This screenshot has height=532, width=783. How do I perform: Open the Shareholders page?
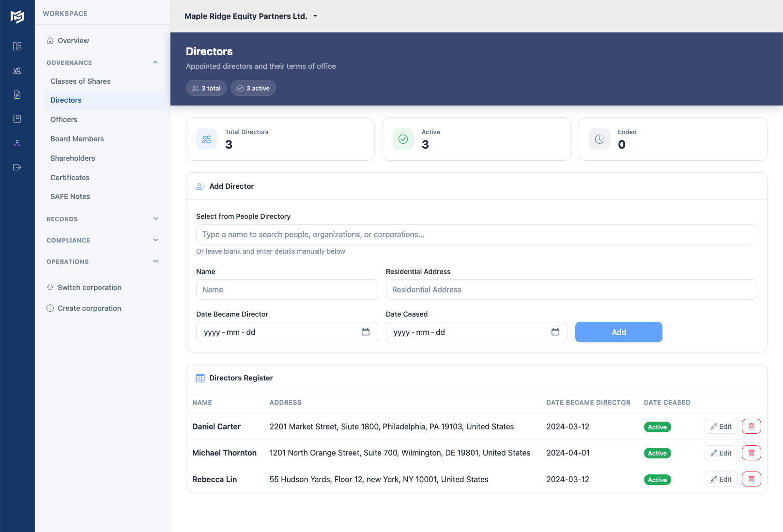pos(73,158)
